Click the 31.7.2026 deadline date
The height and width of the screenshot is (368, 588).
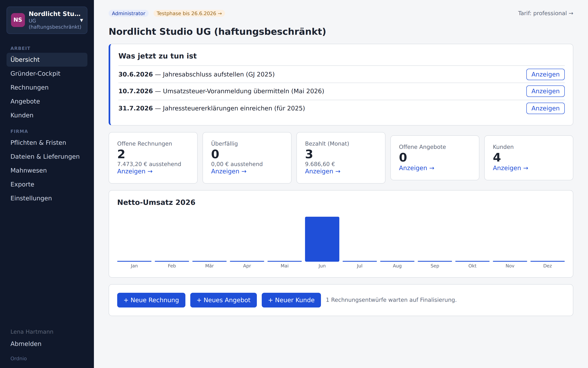tap(136, 108)
